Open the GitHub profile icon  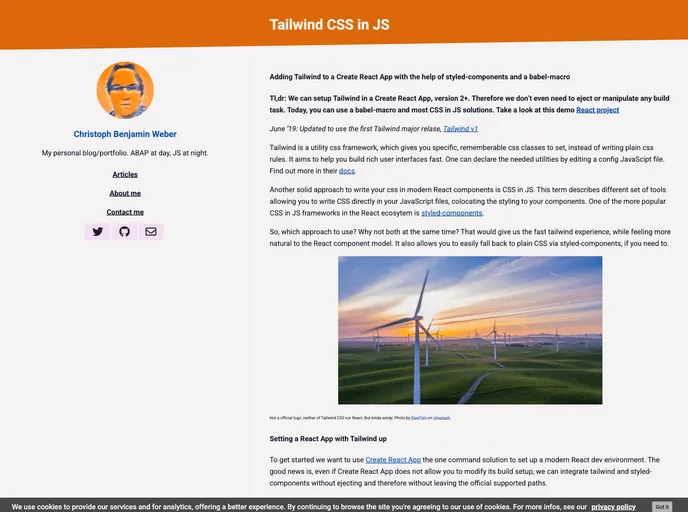tap(124, 231)
